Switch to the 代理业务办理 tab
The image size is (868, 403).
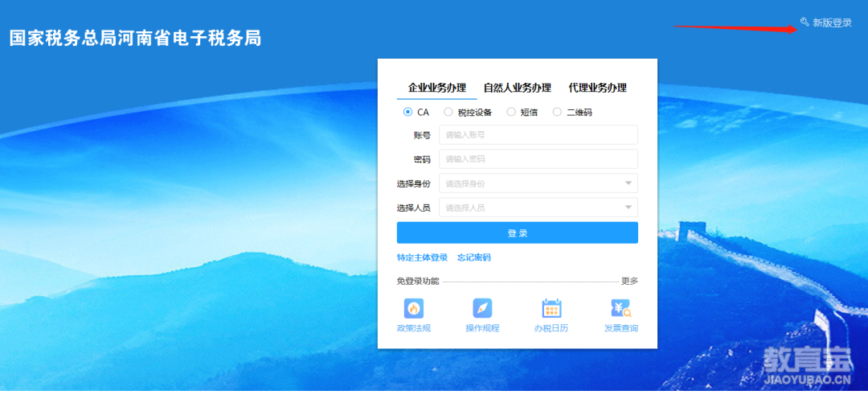(x=597, y=88)
